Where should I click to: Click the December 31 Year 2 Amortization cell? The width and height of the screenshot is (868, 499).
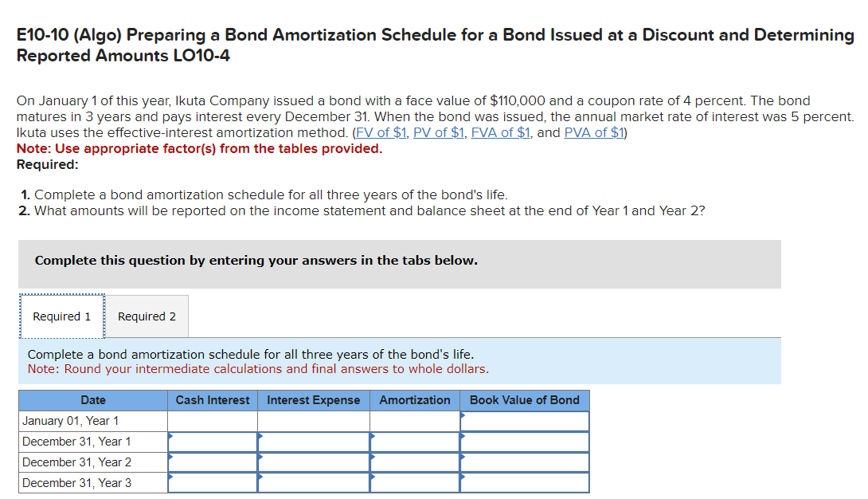pos(414,462)
